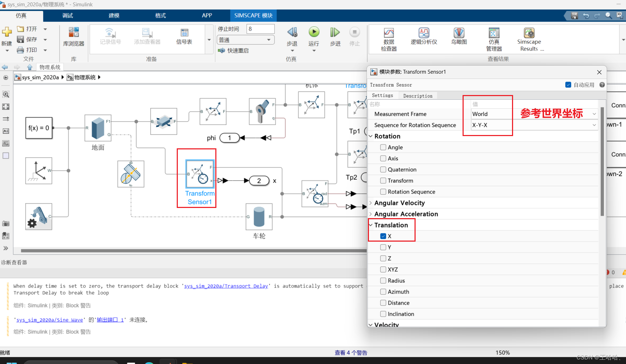The image size is (626, 364).
Task: Click the Step Back icon
Action: (292, 32)
